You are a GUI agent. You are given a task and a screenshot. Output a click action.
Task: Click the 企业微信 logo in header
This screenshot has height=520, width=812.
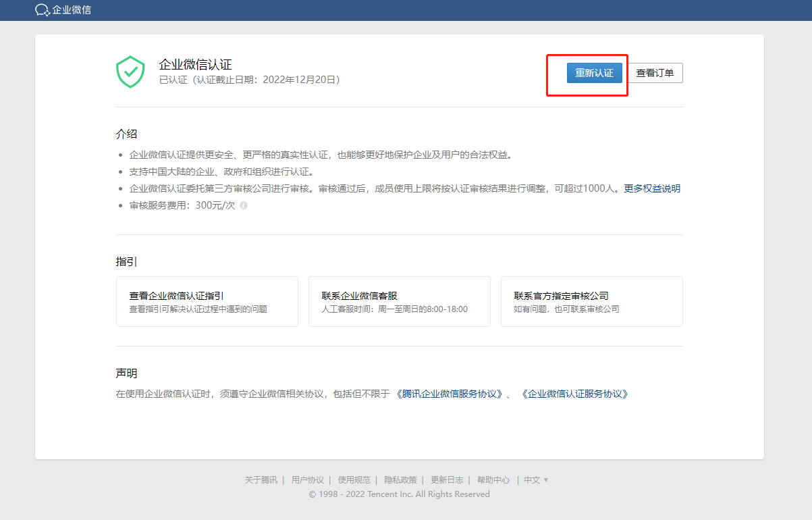(x=63, y=10)
